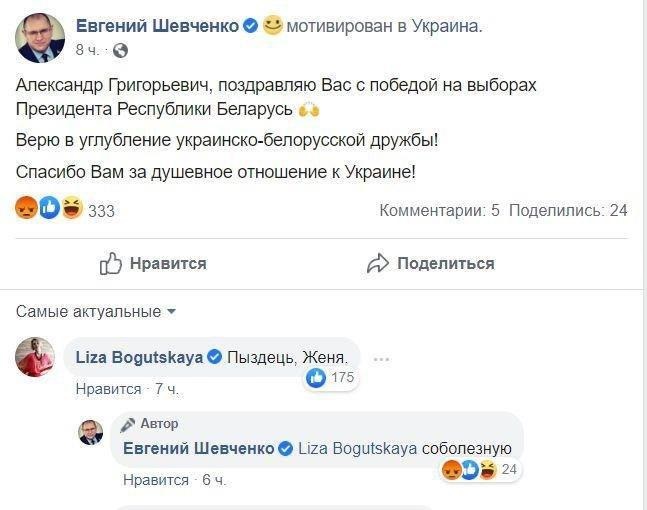Open the Комментарии: 5 comments list
The image size is (647, 510).
click(439, 211)
